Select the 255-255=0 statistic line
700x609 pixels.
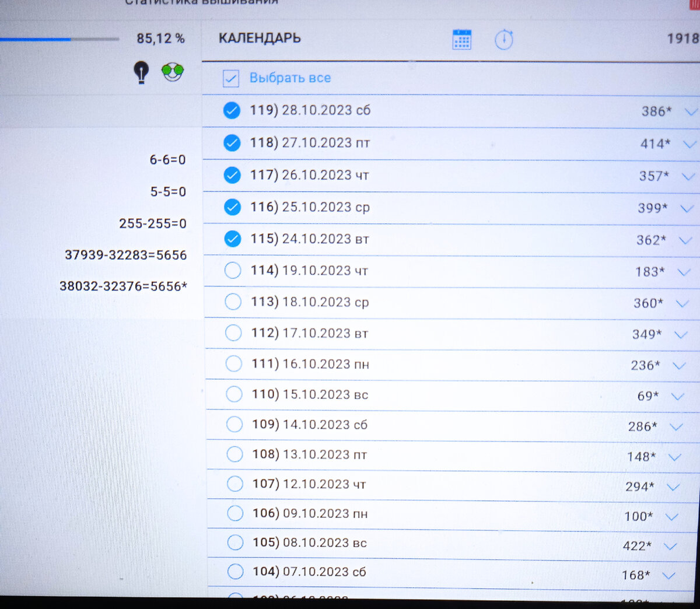[153, 223]
